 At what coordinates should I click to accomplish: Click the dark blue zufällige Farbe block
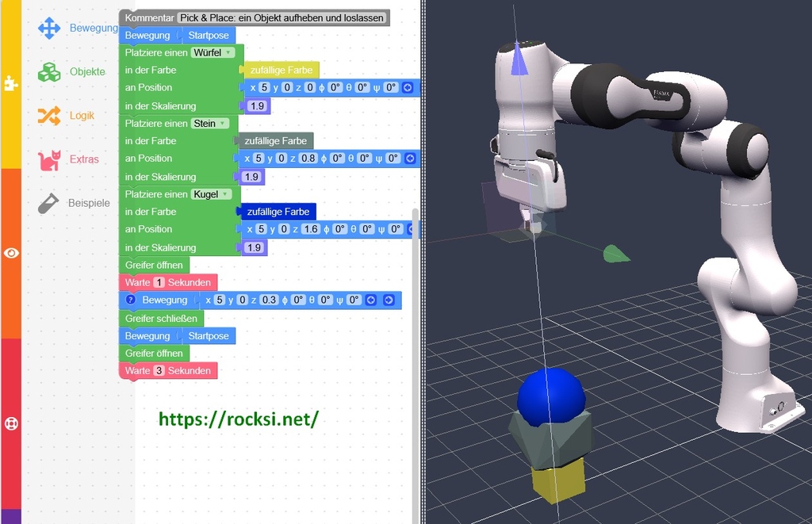[278, 212]
